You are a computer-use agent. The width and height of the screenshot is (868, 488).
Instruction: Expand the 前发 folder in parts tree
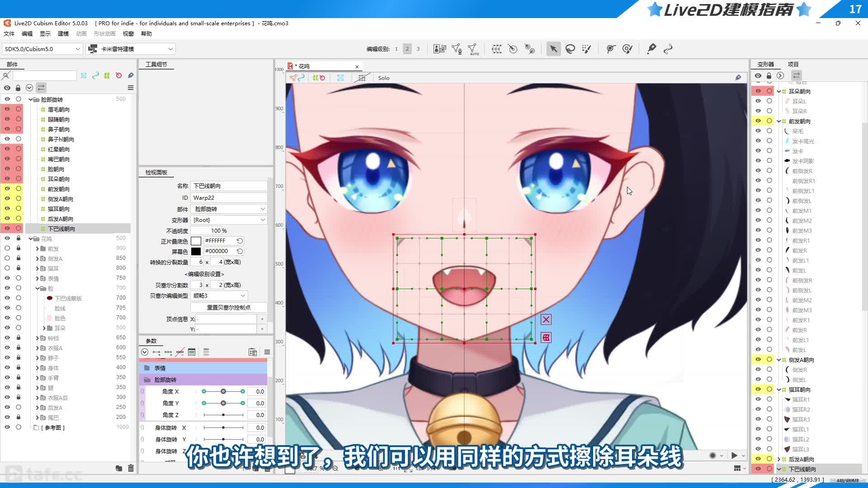37,249
